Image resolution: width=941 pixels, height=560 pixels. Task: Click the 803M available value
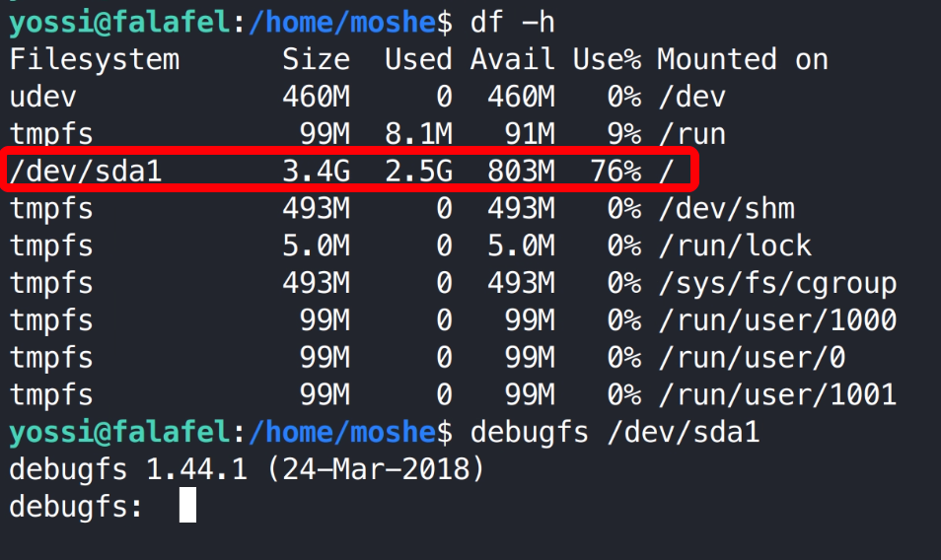pos(520,172)
